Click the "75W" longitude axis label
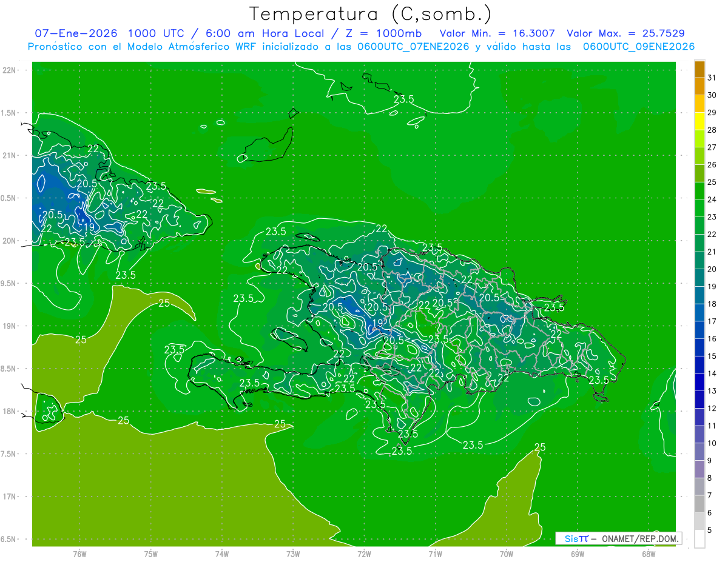728x562 pixels. (150, 554)
